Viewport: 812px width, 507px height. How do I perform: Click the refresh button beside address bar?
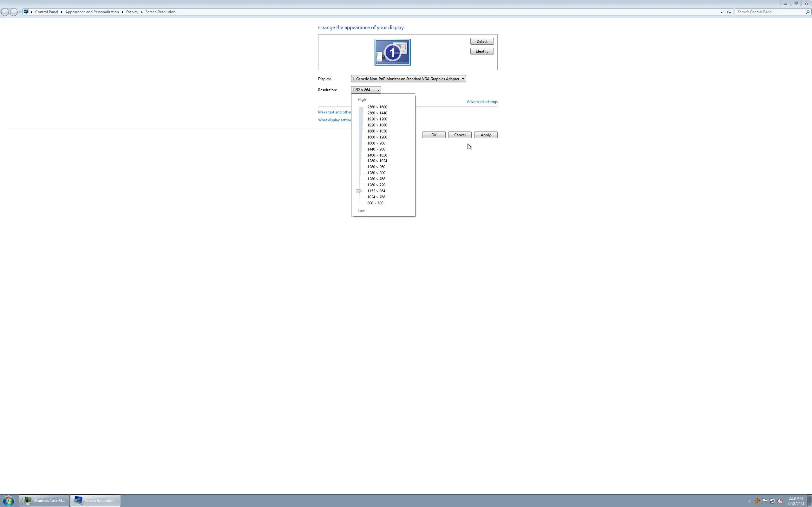coord(729,12)
